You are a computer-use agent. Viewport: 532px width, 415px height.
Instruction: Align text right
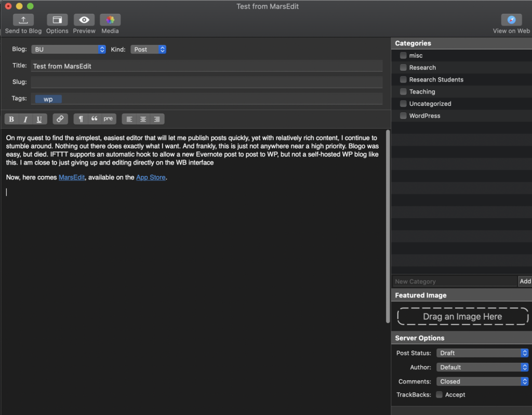pyautogui.click(x=157, y=119)
